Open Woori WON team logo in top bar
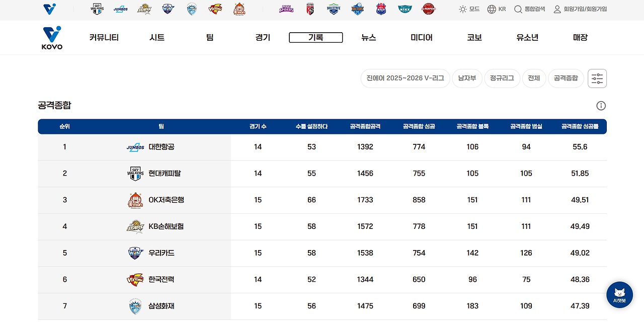The image size is (644, 324). pyautogui.click(x=168, y=9)
